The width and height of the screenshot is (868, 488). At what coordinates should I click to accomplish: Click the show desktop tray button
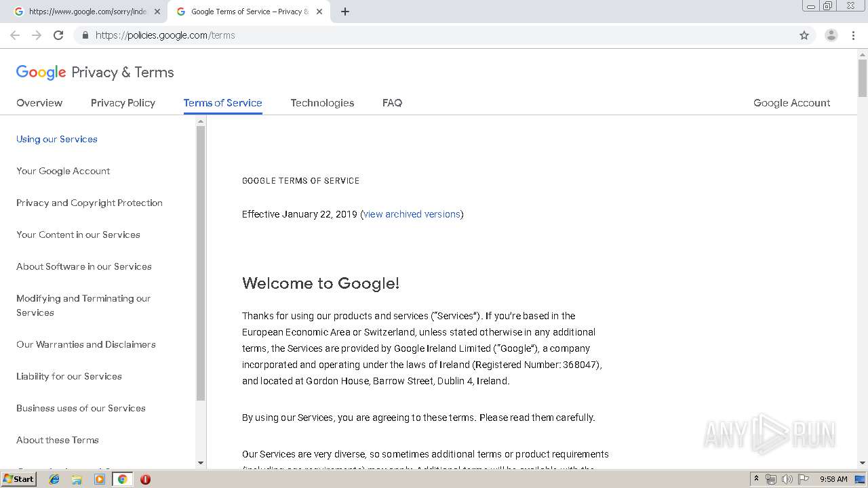(861, 479)
